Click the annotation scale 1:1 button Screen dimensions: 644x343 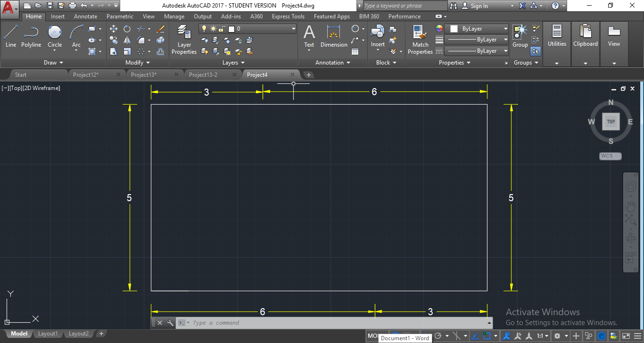click(543, 336)
